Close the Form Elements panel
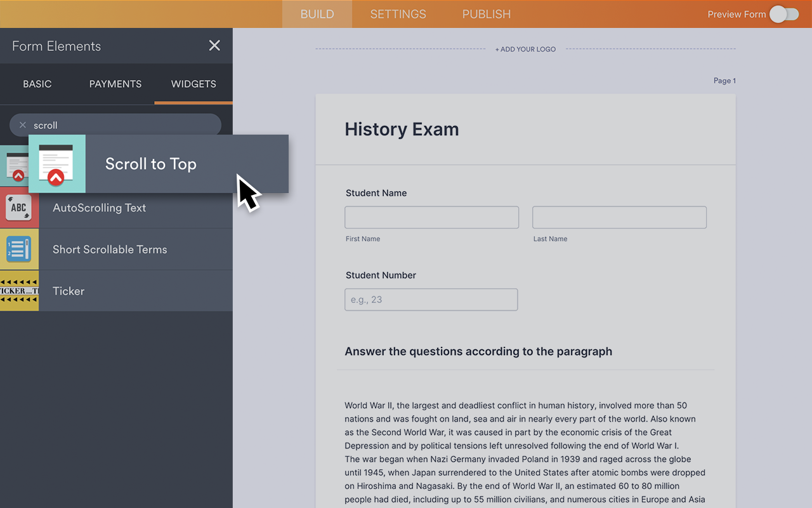 click(x=214, y=46)
